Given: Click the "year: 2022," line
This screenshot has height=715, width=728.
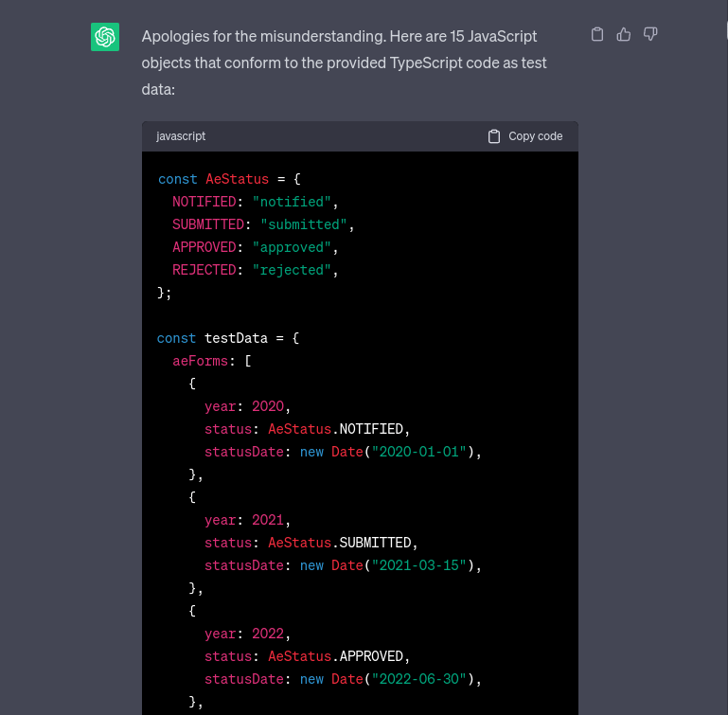Looking at the screenshot, I should tap(247, 635).
